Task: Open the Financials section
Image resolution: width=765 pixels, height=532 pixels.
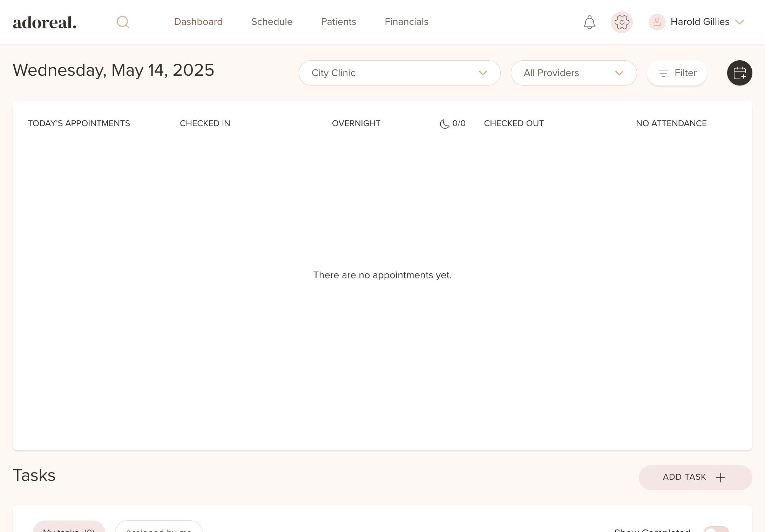Action: tap(406, 22)
